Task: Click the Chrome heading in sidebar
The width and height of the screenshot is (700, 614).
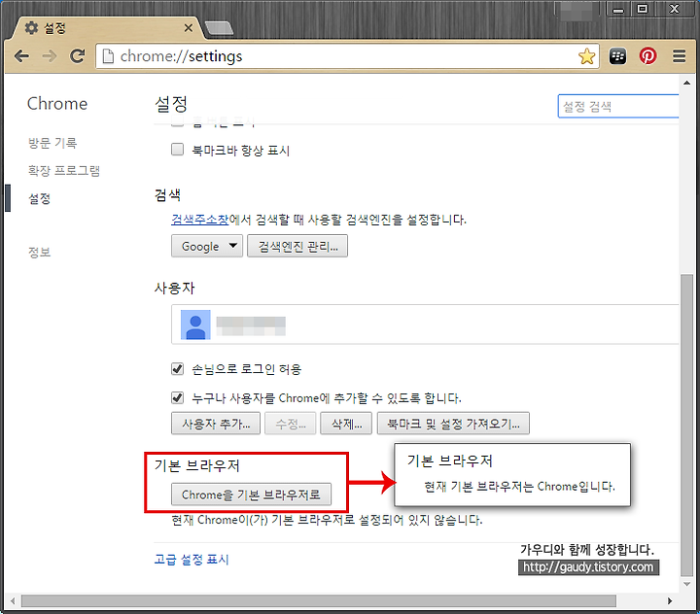Action: pyautogui.click(x=57, y=104)
